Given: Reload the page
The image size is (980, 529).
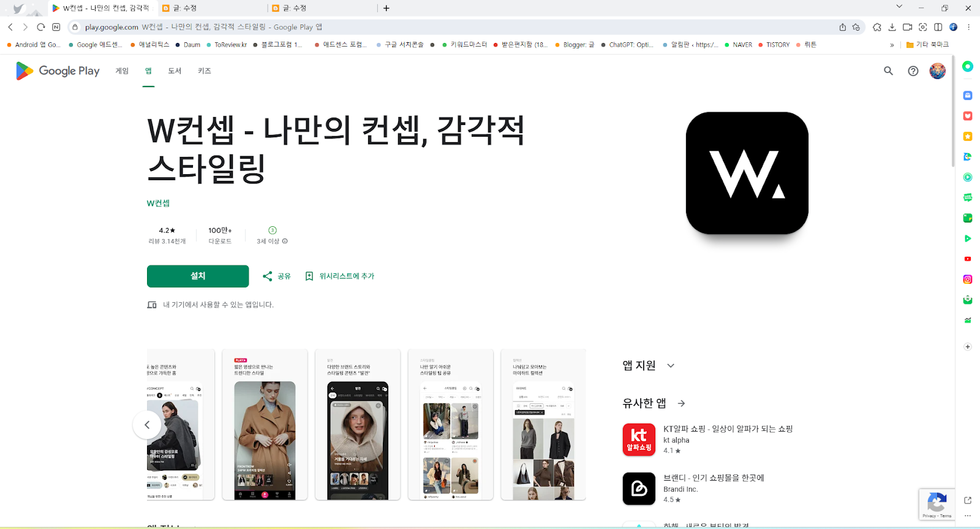Looking at the screenshot, I should 41,27.
